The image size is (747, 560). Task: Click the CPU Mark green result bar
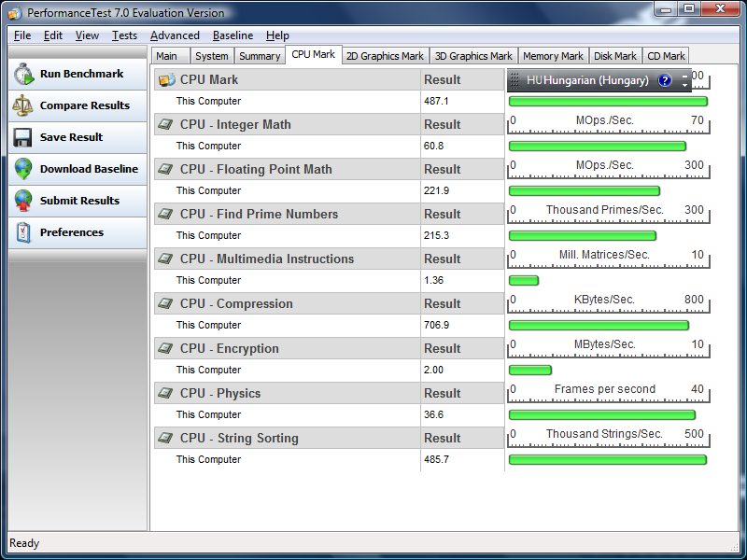(x=609, y=102)
